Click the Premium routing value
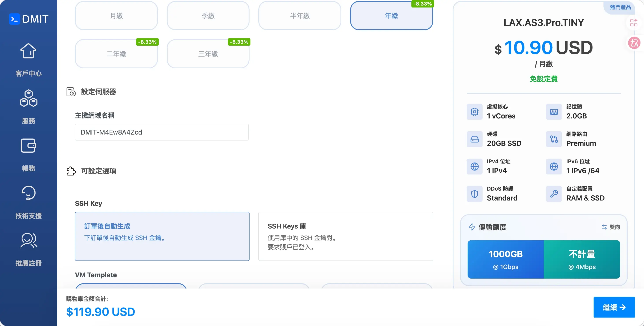The height and width of the screenshot is (326, 644). pyautogui.click(x=581, y=143)
